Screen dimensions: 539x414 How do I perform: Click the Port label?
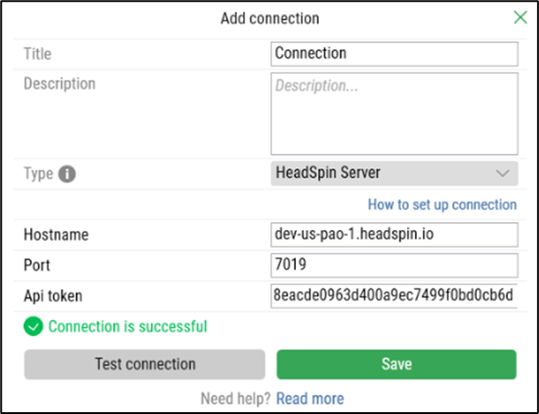tap(37, 265)
